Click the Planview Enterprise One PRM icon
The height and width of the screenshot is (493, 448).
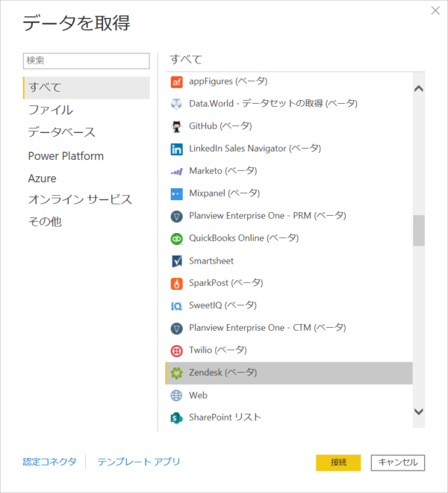click(176, 217)
